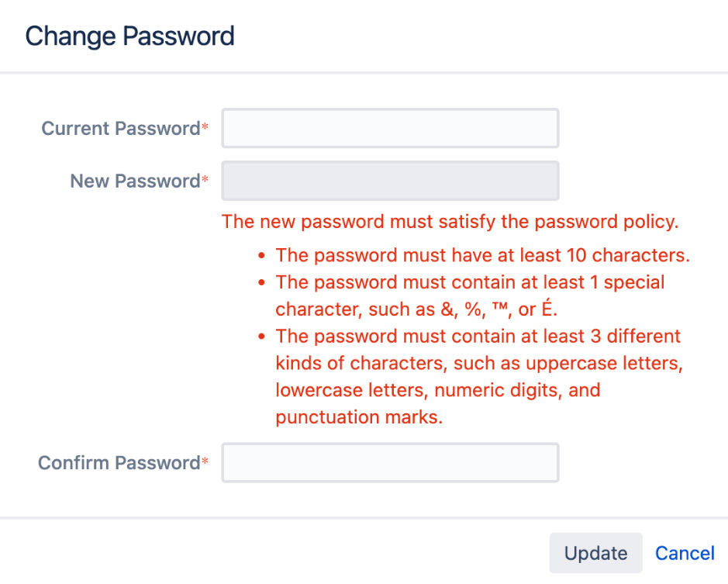Click the Current Password input field
Screen dimensions: 728x584
tap(390, 128)
